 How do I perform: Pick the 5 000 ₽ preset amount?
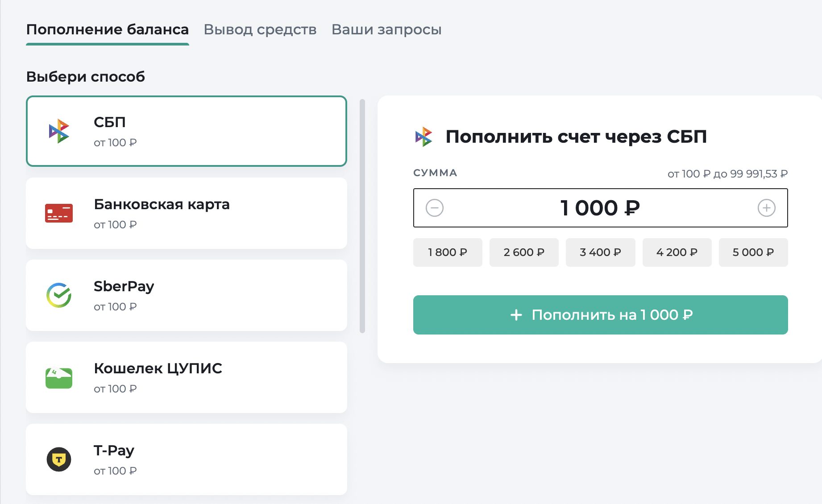pyautogui.click(x=753, y=252)
